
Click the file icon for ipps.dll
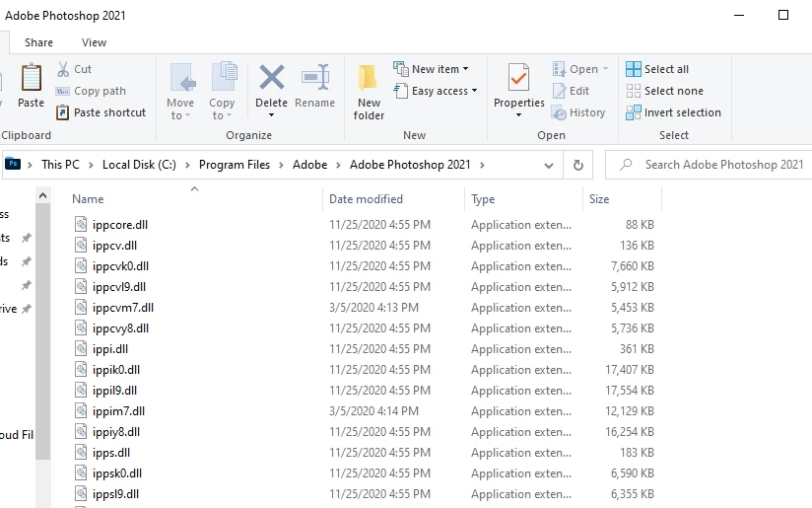[x=81, y=453]
